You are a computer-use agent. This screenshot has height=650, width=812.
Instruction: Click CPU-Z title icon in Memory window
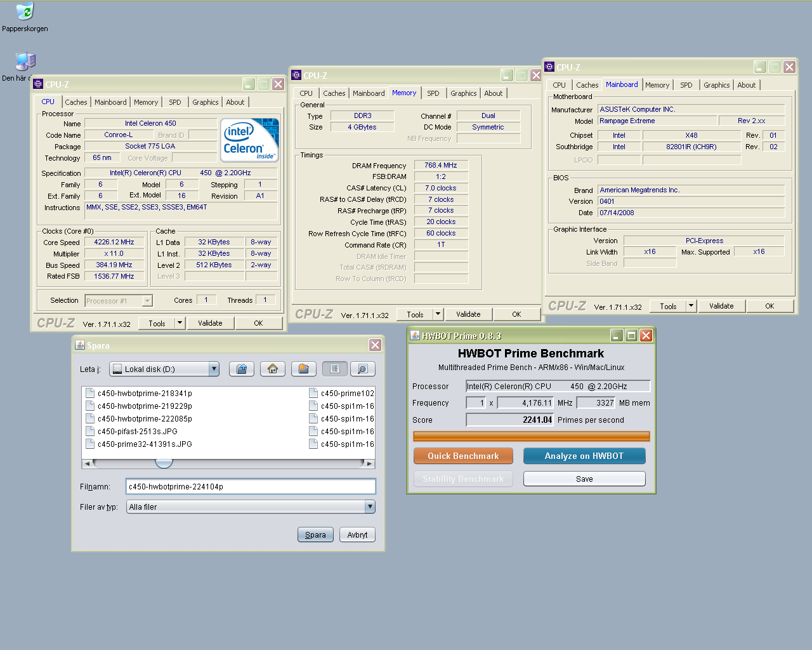296,75
